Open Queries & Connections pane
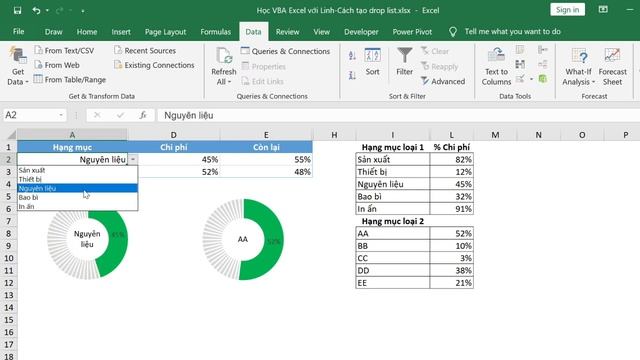Screen dimensions: 640x360 (285, 51)
